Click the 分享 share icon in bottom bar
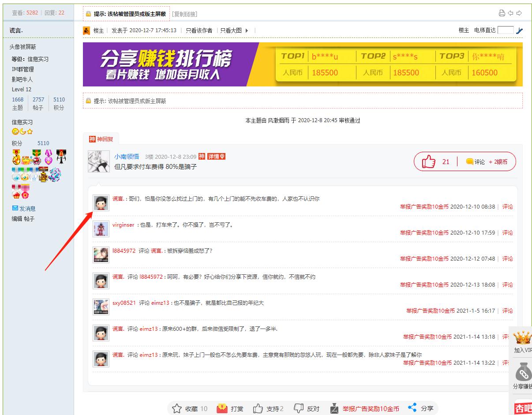This screenshot has width=532, height=415. point(412,408)
